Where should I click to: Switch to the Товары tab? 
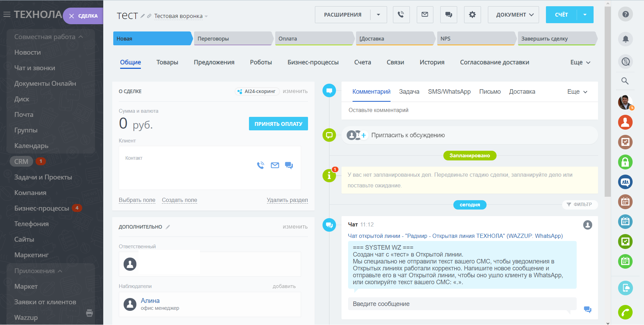tap(167, 62)
